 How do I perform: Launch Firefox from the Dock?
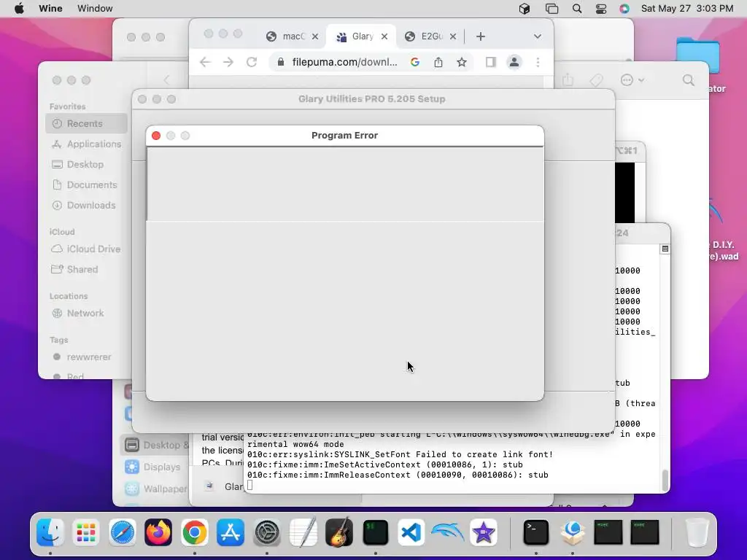(158, 532)
